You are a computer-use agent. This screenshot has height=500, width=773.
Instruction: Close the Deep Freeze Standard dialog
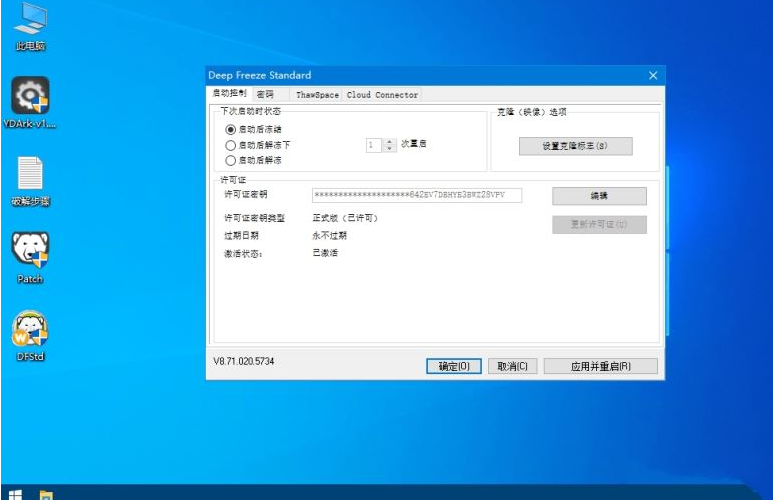653,75
